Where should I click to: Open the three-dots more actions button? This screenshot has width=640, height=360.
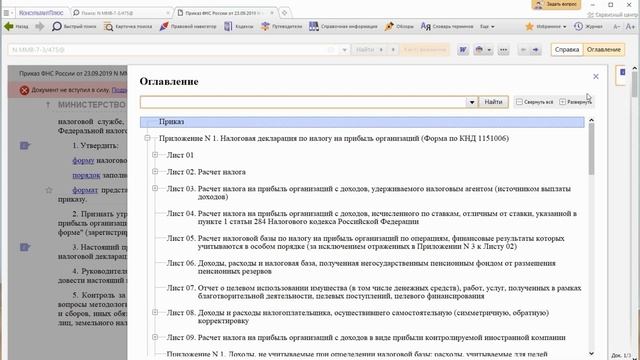(503, 50)
